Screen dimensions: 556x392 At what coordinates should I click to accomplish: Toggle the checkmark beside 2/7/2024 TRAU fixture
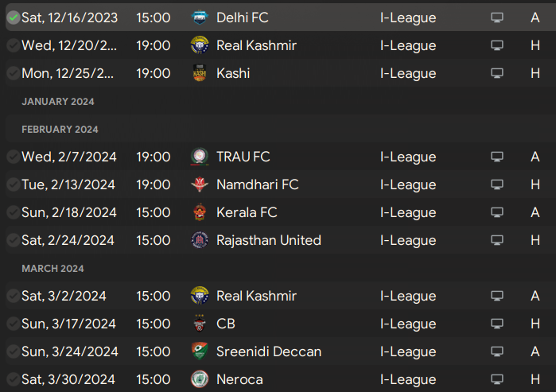click(13, 157)
